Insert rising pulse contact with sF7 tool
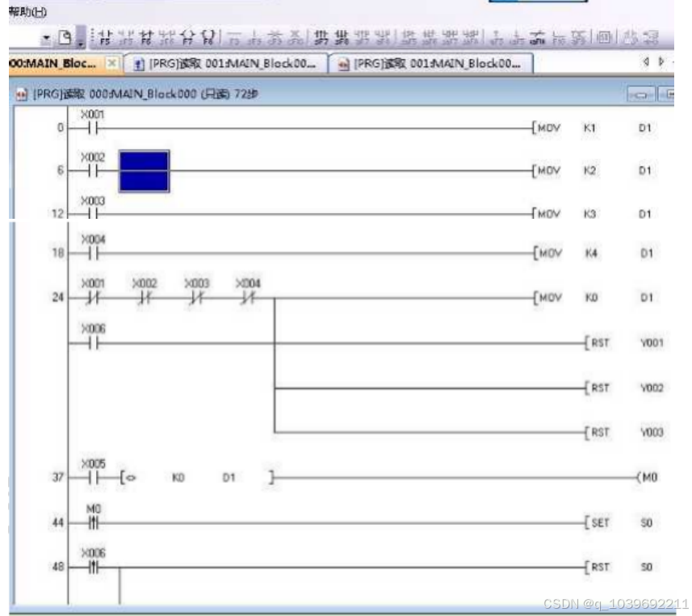 click(x=321, y=38)
